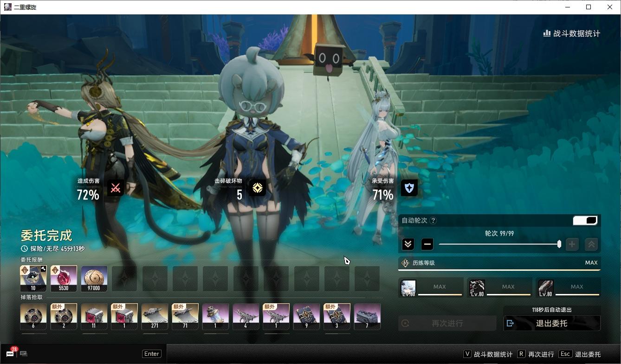Screen dimensions: 621x364
Task: Increase round count with the plus button
Action: 572,244
